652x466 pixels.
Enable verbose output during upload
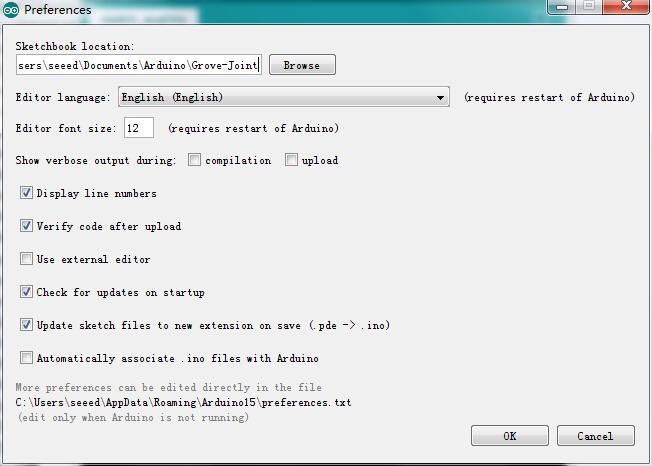pos(292,160)
